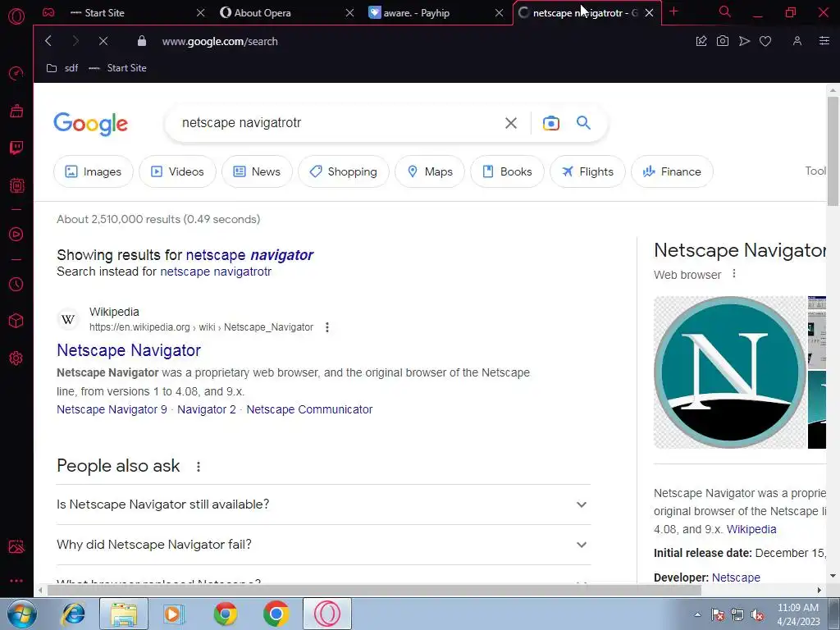Open History clock icon in sidebar

coord(16,284)
